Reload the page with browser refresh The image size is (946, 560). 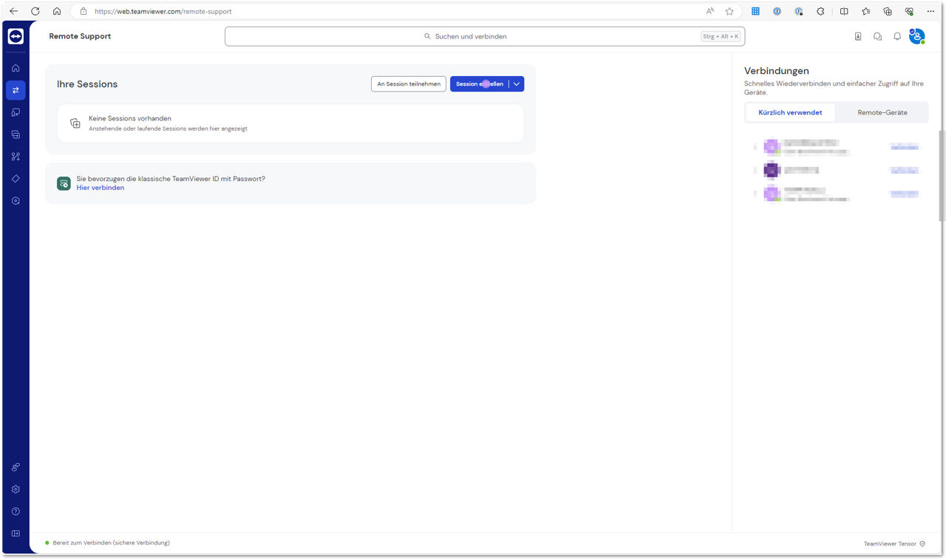35,11
